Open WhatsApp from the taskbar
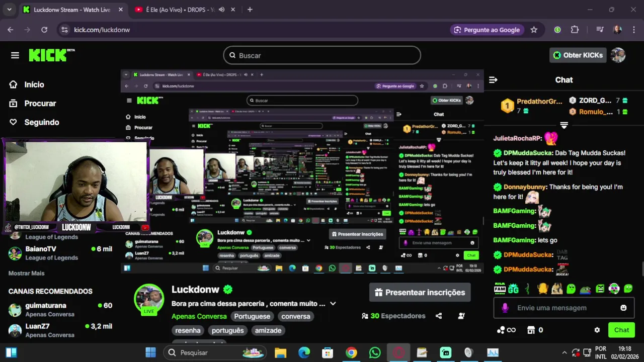Viewport: 644px width, 362px height. tap(375, 352)
